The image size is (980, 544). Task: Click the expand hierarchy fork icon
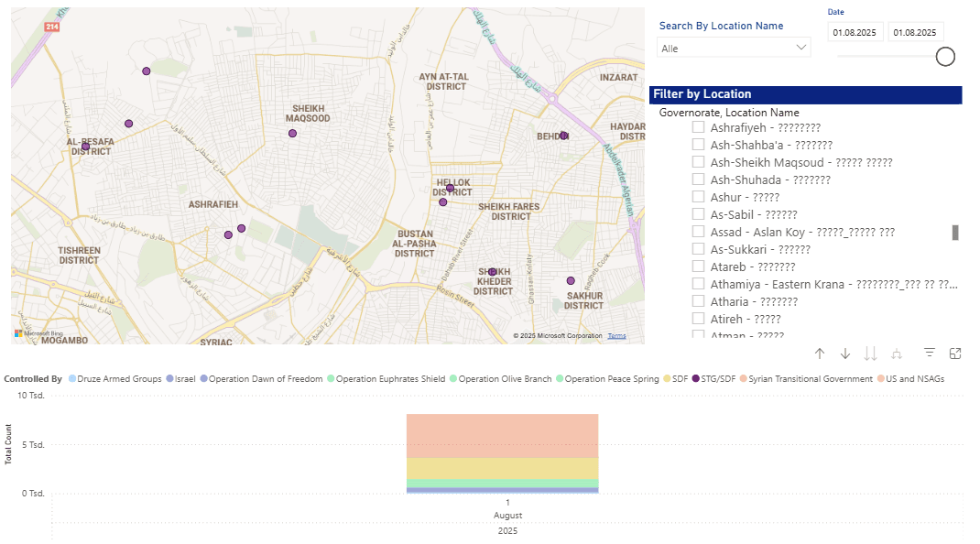[x=897, y=354]
